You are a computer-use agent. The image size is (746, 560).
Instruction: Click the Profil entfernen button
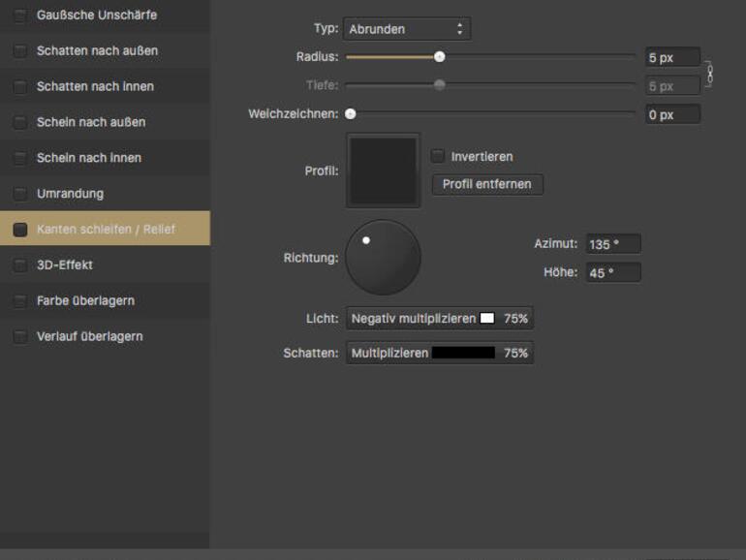pos(487,184)
